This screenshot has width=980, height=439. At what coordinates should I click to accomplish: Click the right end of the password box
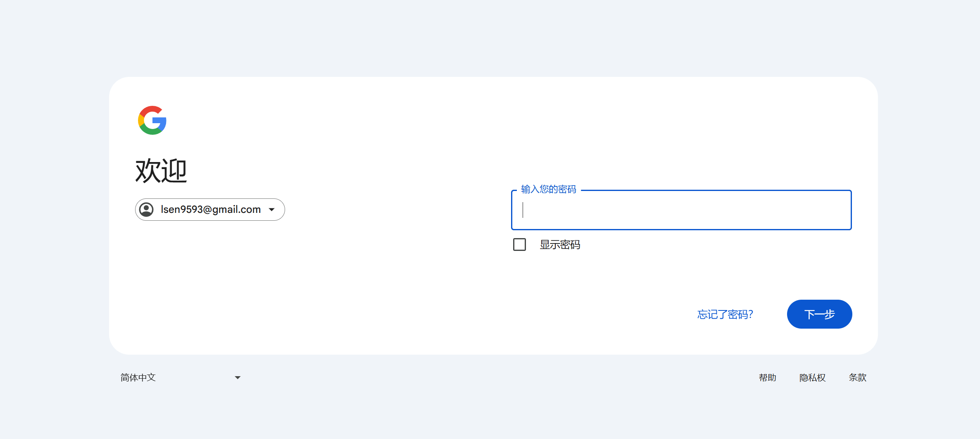click(843, 210)
